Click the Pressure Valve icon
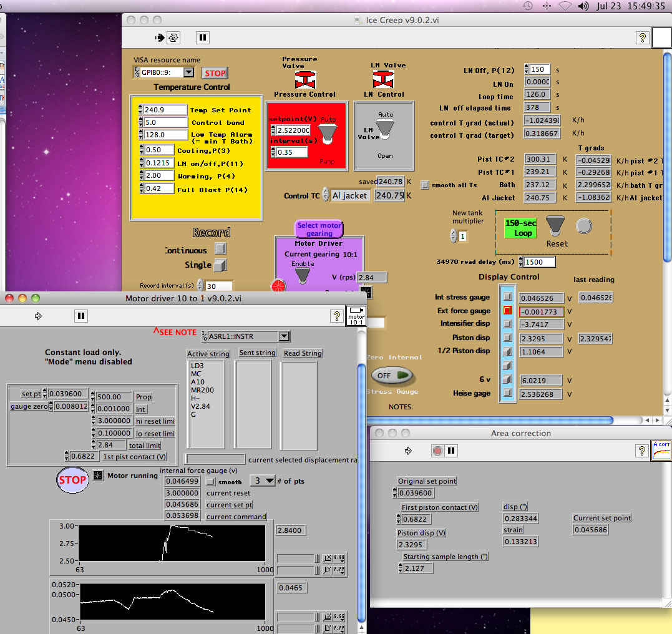This screenshot has height=634, width=672. click(304, 80)
